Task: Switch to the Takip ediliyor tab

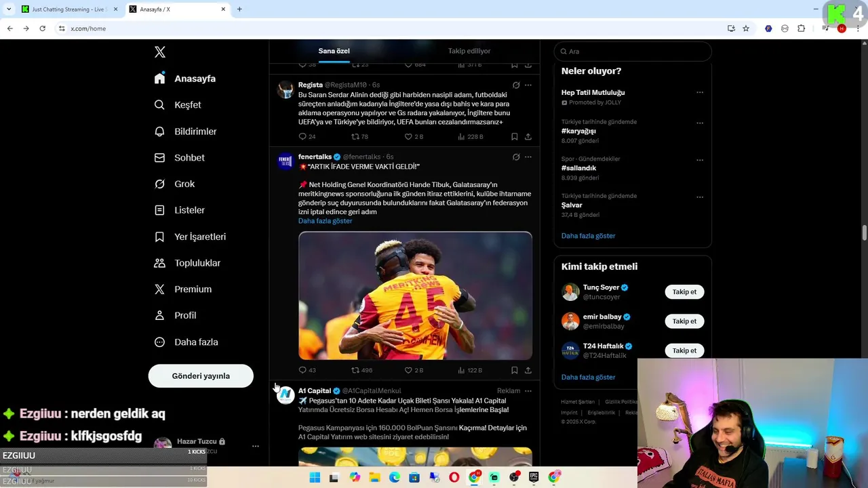Action: [469, 51]
